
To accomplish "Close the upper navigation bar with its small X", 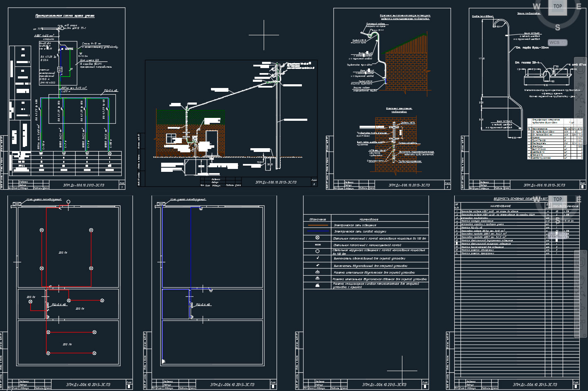I will coord(585,59).
